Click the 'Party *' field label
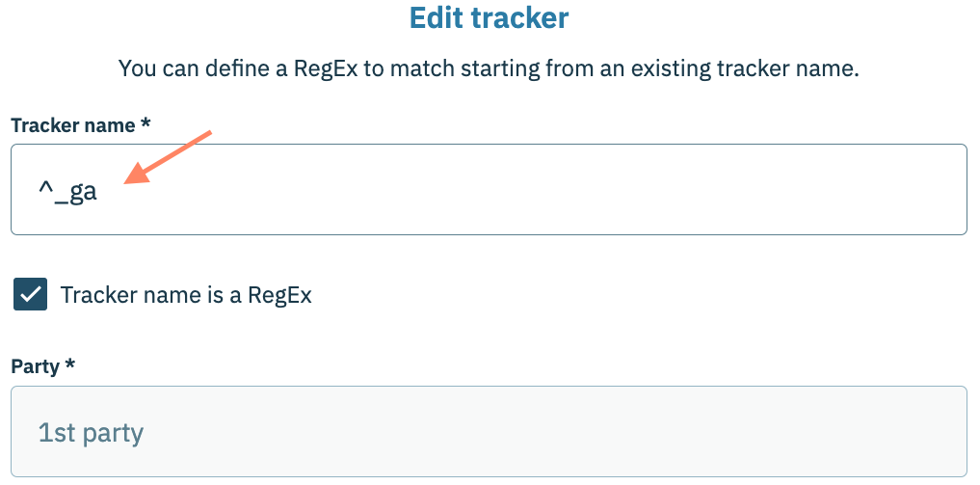 click(38, 366)
